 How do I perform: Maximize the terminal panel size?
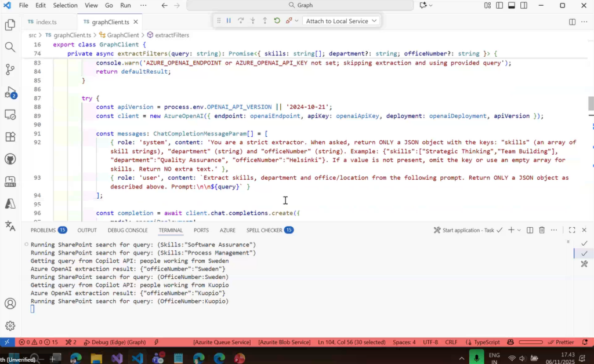pos(572,230)
